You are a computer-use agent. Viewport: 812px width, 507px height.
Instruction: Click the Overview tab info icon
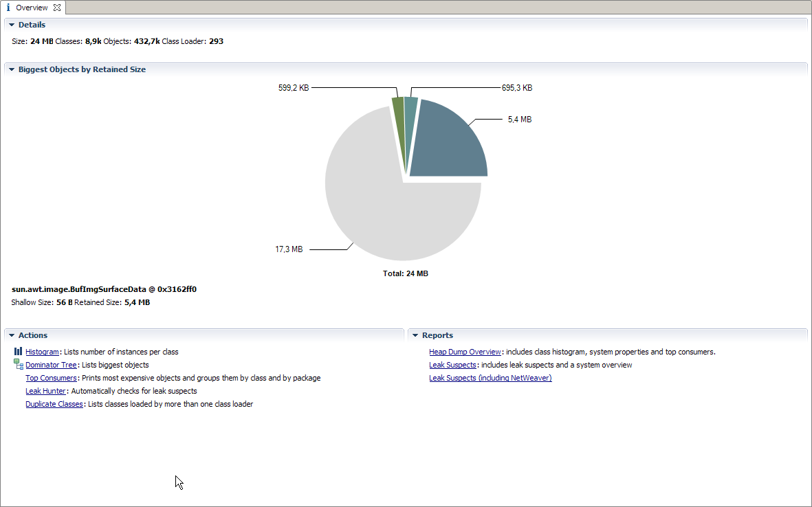pos(8,8)
